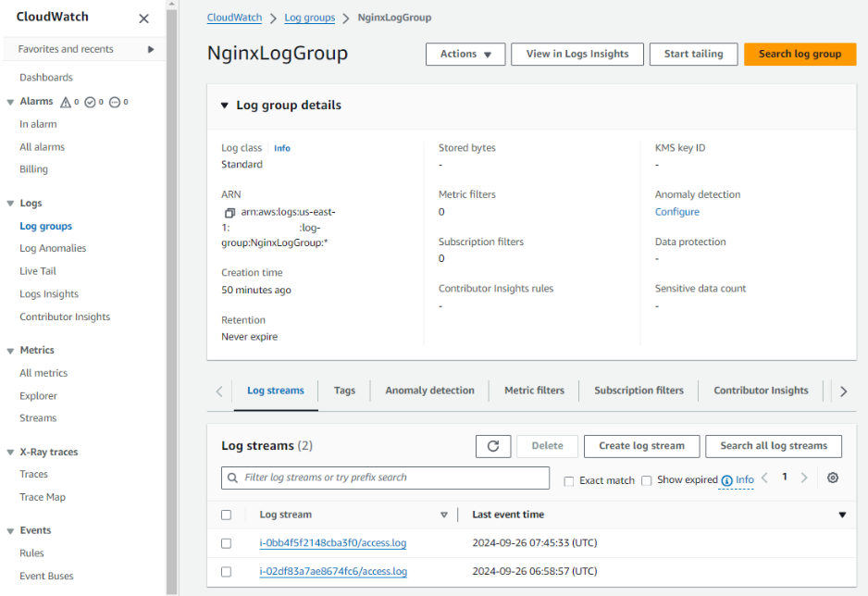
Task: Open the Metric filters tab
Action: pos(534,391)
